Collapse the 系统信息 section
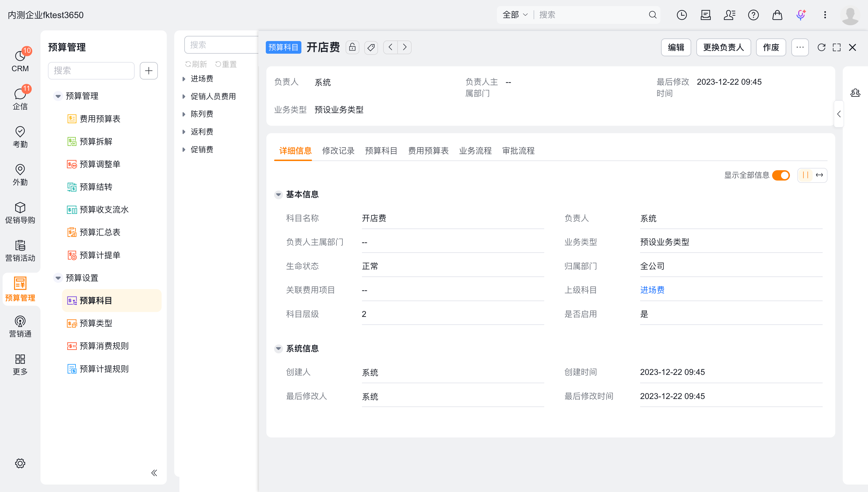This screenshot has width=868, height=492. tap(278, 348)
